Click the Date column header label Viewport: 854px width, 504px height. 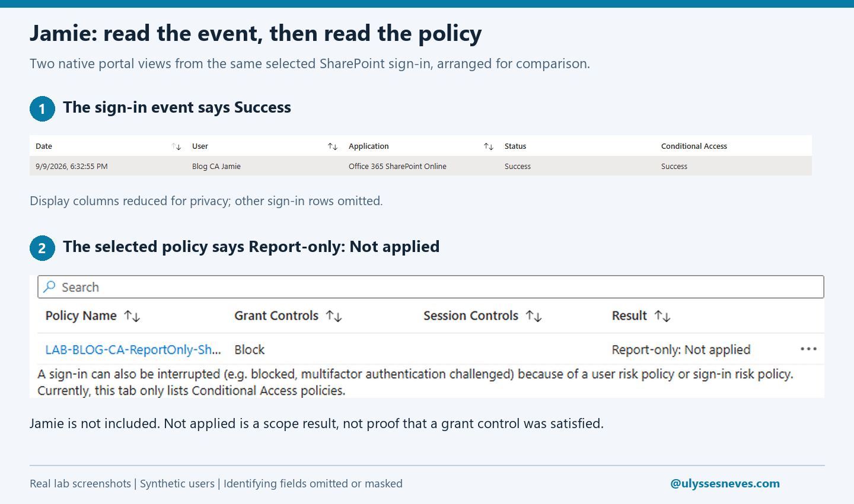pos(44,146)
